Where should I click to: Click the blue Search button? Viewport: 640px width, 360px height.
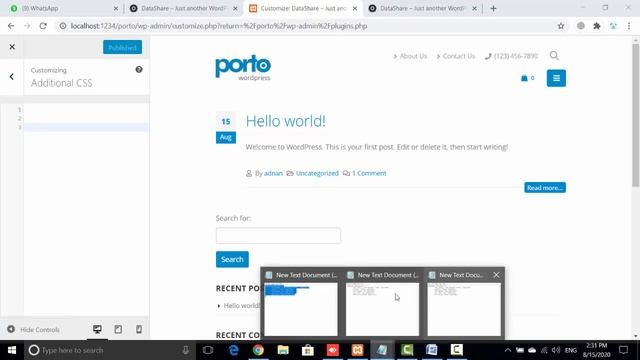coord(232,260)
